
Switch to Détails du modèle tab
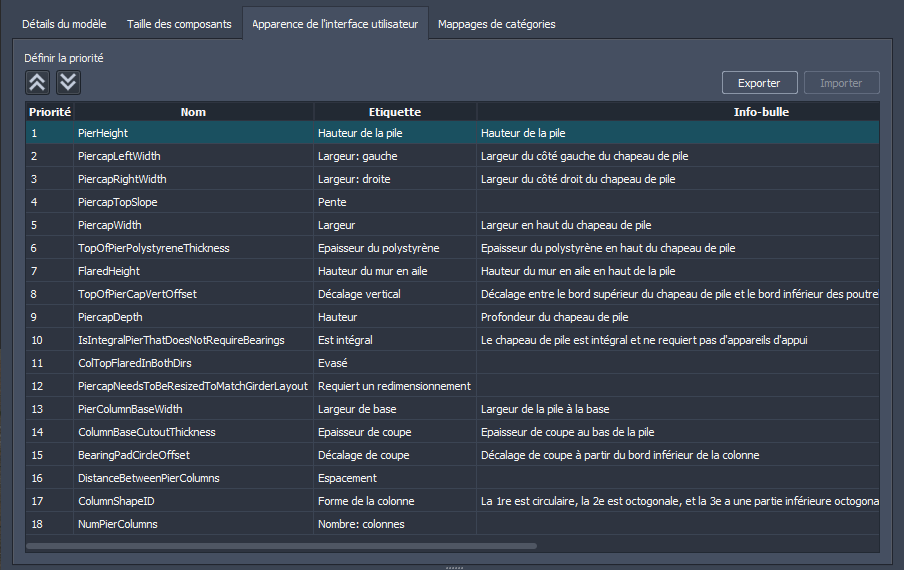point(64,24)
